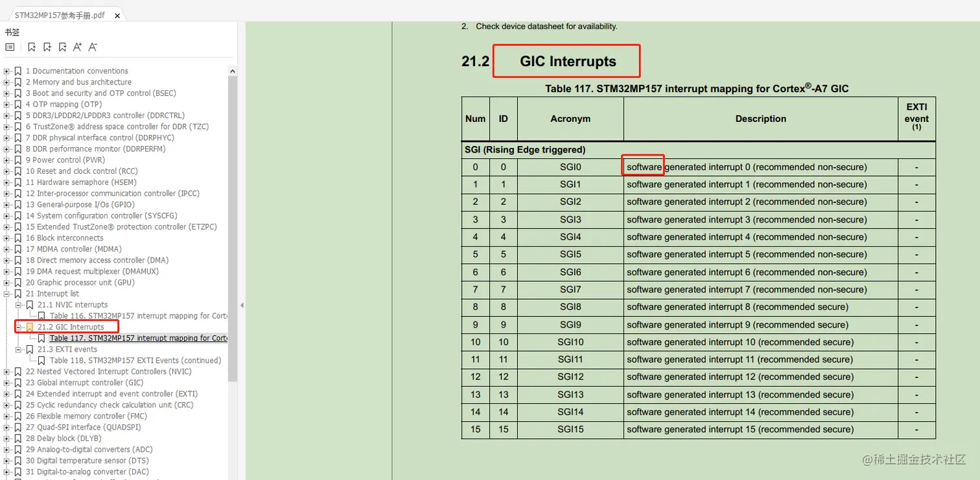Click bookmark icon of 10 Reset and clock control
Screen dimensions: 980x480
(x=18, y=171)
